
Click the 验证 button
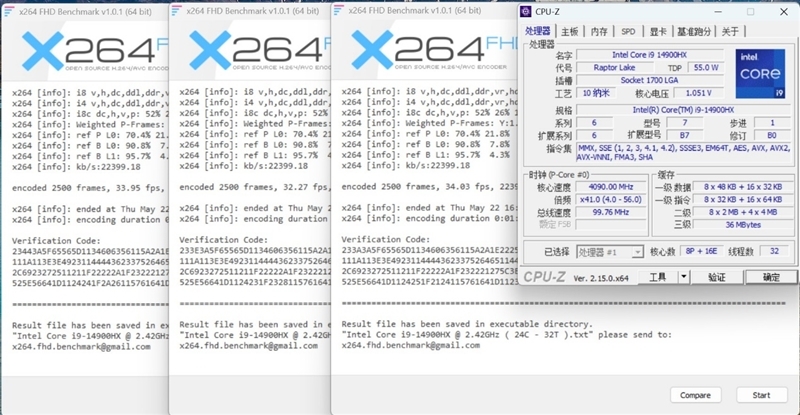pyautogui.click(x=717, y=277)
